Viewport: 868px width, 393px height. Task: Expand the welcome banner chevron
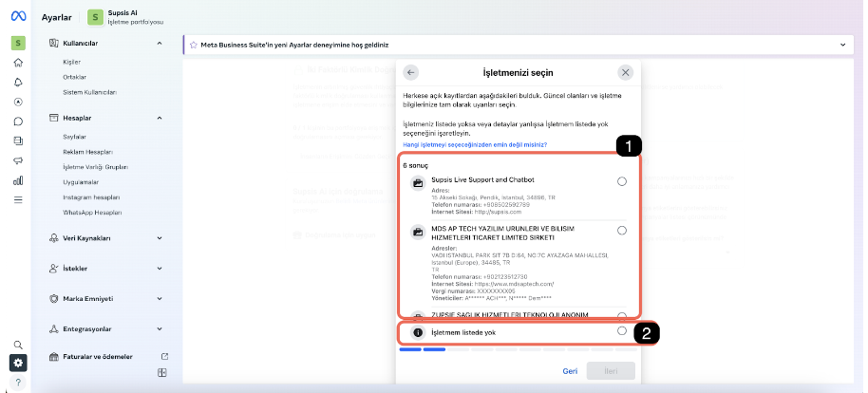point(843,45)
